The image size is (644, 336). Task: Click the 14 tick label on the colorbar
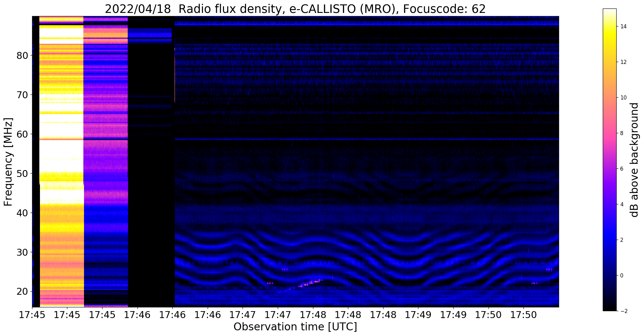tap(623, 26)
